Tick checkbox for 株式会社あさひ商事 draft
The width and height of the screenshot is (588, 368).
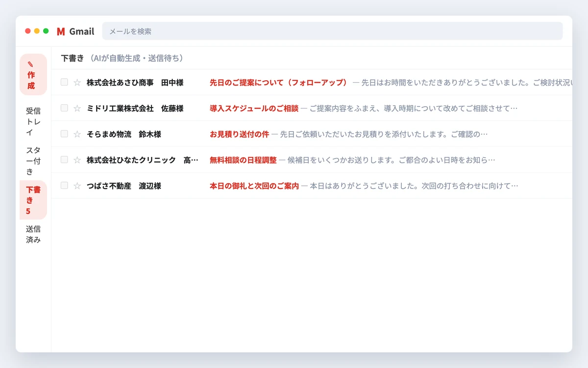pos(64,82)
